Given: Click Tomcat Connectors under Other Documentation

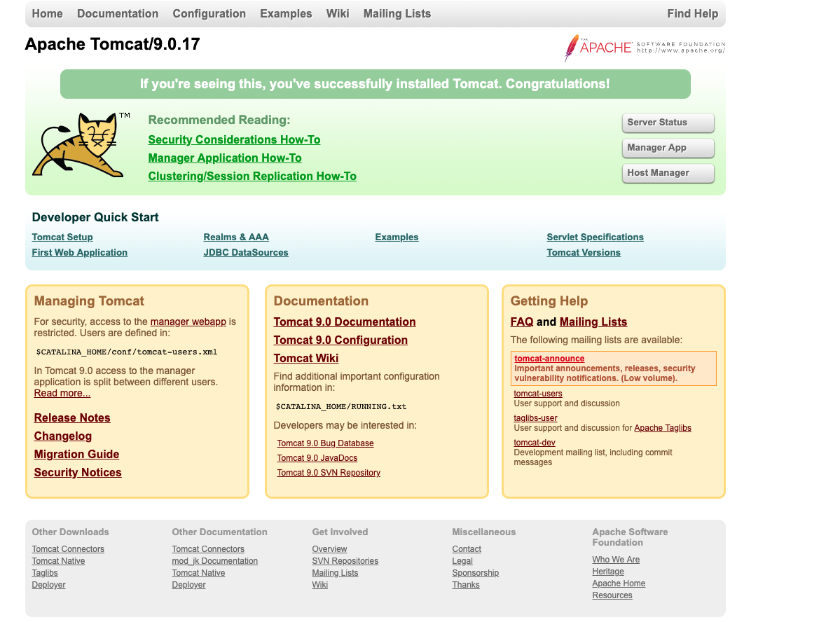Looking at the screenshot, I should tap(208, 549).
